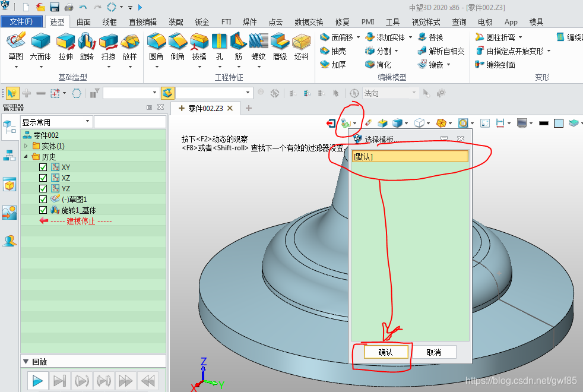Activate the 圆角 fillet tool
Screen dimensions: 583x392
(x=156, y=44)
